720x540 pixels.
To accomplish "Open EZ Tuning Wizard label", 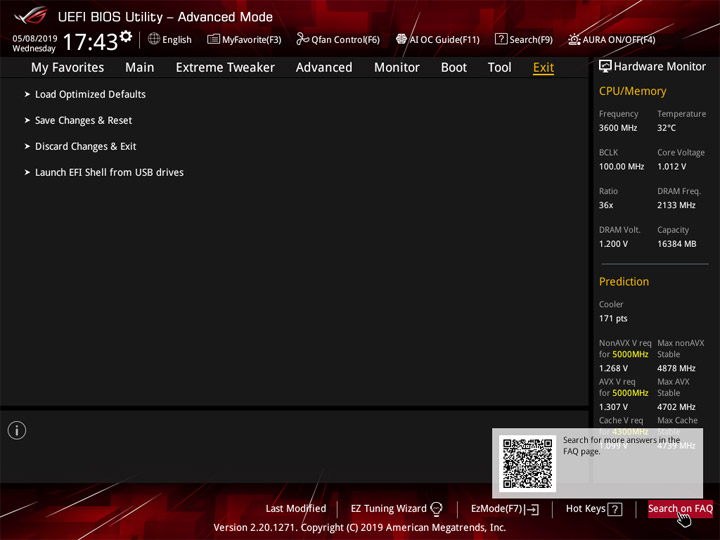I will 388,509.
